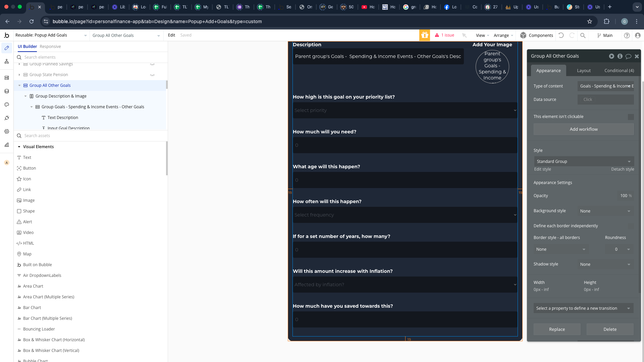644x362 pixels.
Task: Collapse Group Description & Image tree item
Action: 25,96
